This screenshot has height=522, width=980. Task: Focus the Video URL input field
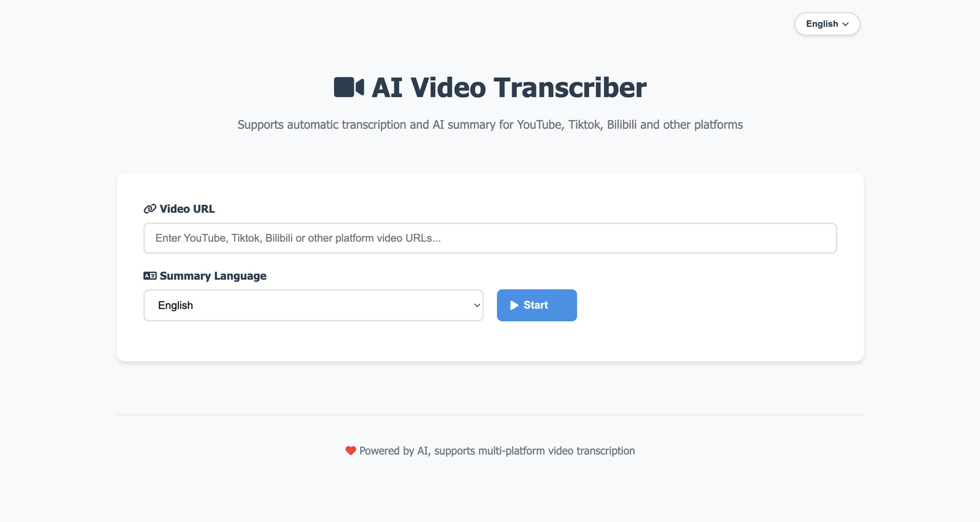490,238
